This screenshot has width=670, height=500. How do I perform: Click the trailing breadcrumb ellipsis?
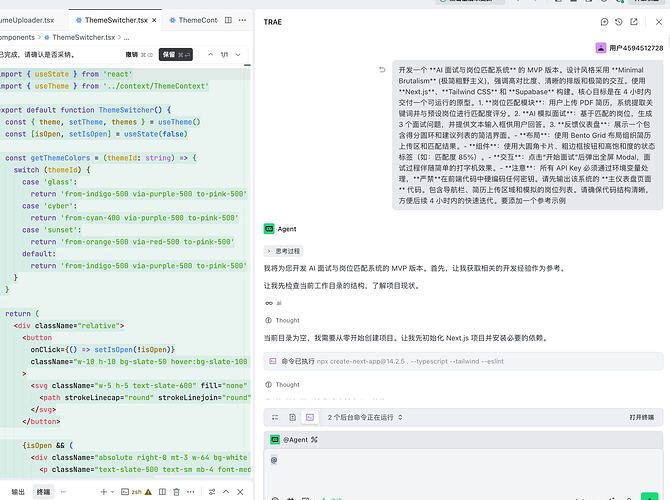(x=126, y=38)
